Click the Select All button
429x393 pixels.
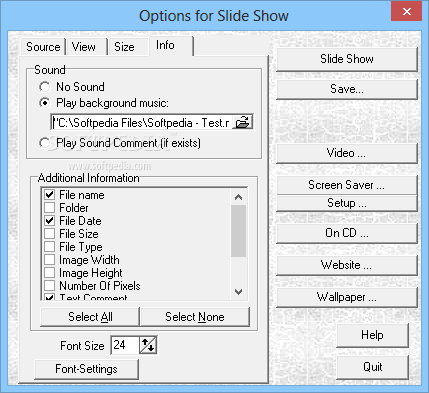(90, 317)
